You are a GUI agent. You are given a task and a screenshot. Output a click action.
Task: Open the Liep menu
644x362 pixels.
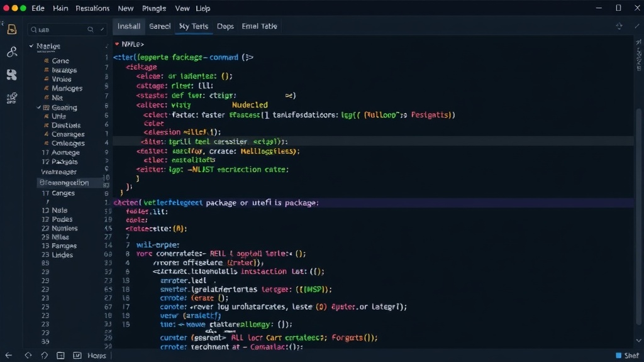(x=203, y=8)
